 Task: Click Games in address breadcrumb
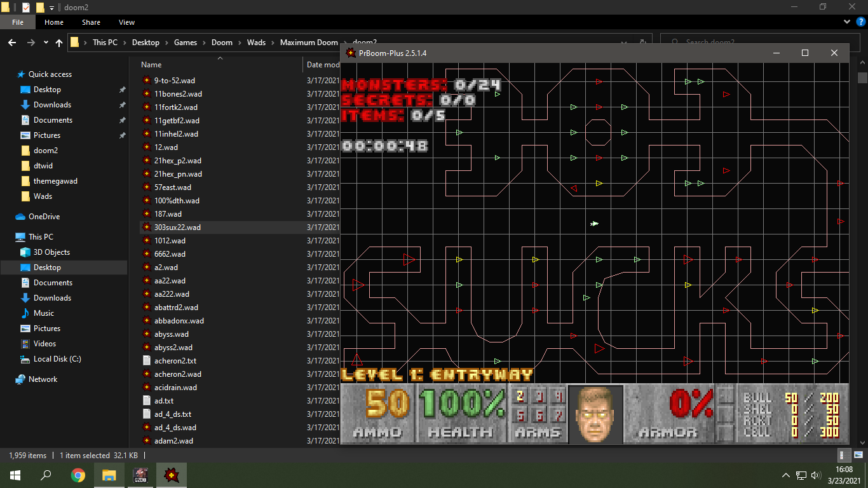click(x=186, y=43)
